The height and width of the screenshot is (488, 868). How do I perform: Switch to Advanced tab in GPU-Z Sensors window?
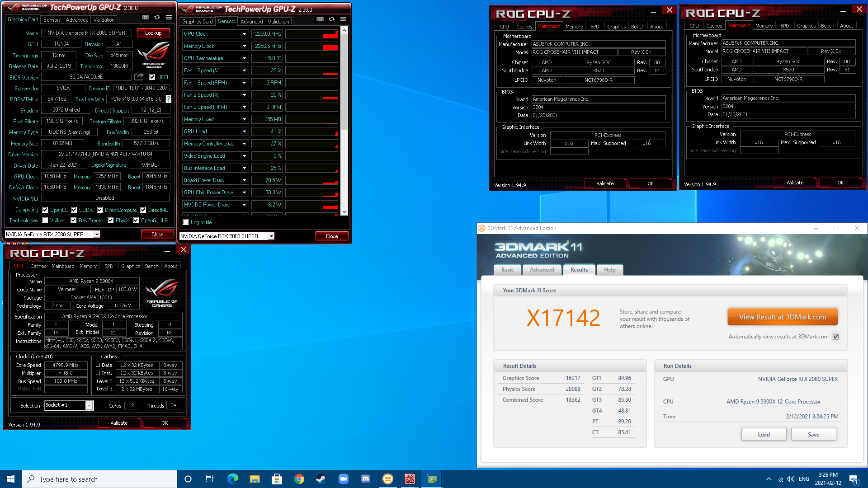[251, 22]
